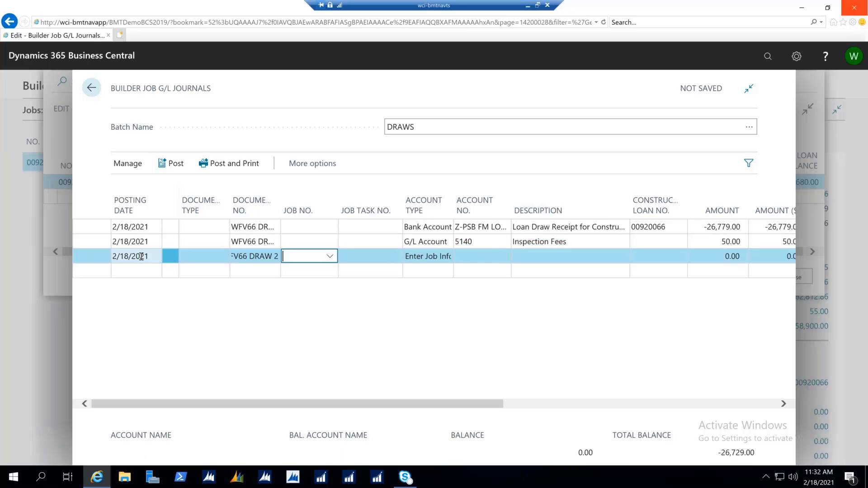Screen dimensions: 868x488
Task: Go back using the page back arrow
Action: [x=91, y=87]
